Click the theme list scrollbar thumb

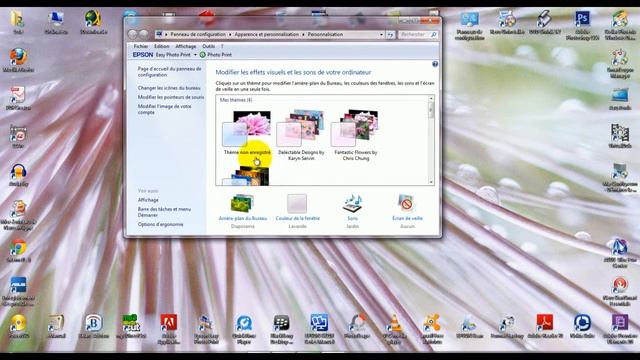click(431, 110)
